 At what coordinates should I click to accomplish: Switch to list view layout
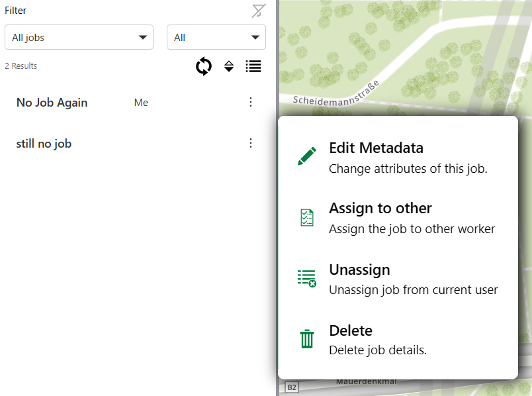point(253,66)
